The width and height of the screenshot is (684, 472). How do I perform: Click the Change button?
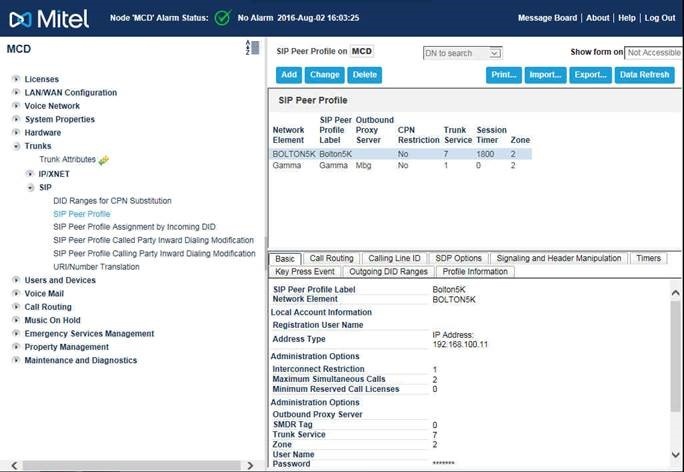325,75
